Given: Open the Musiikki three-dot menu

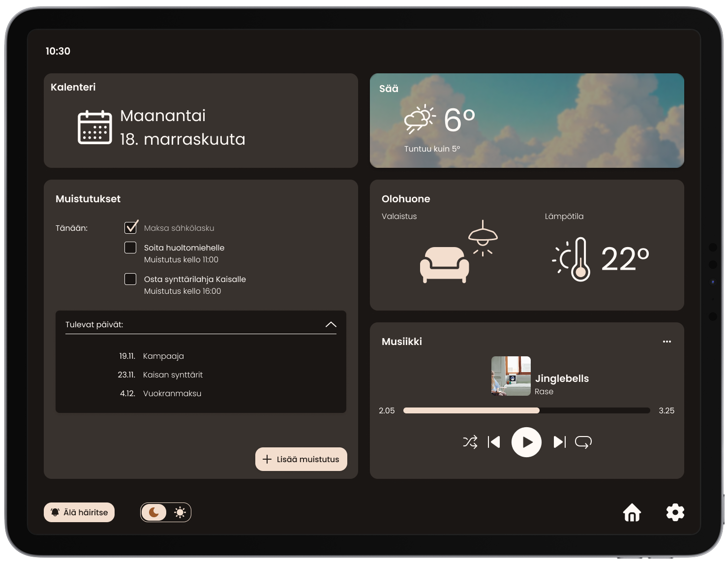Looking at the screenshot, I should [x=667, y=342].
